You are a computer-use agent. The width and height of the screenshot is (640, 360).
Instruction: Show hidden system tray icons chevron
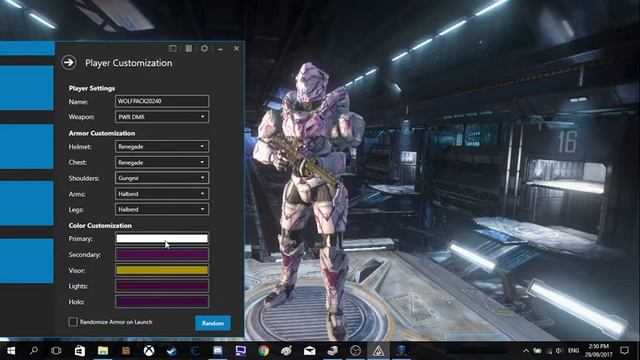pyautogui.click(x=526, y=351)
